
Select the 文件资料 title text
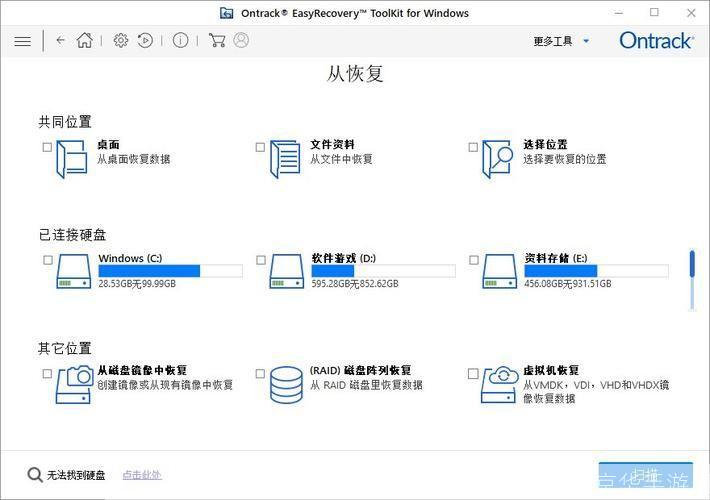pos(332,144)
